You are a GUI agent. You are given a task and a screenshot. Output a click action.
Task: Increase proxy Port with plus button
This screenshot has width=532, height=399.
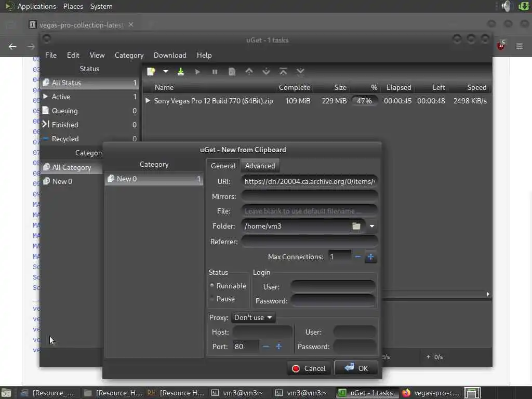coord(279,347)
